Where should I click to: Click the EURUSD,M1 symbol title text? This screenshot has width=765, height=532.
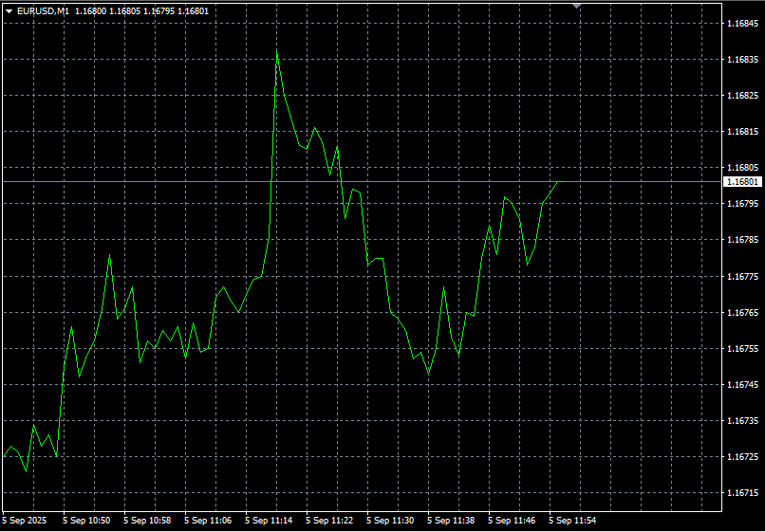[x=43, y=11]
